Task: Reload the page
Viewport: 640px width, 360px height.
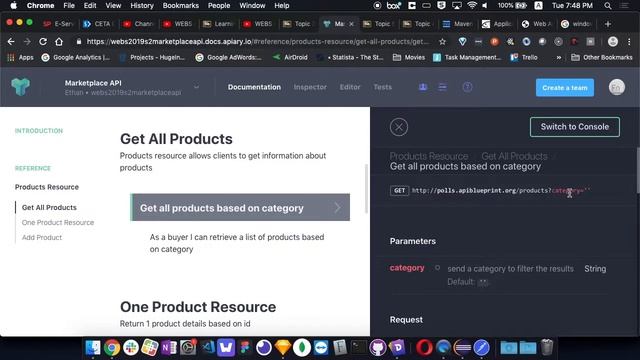Action: pos(43,42)
